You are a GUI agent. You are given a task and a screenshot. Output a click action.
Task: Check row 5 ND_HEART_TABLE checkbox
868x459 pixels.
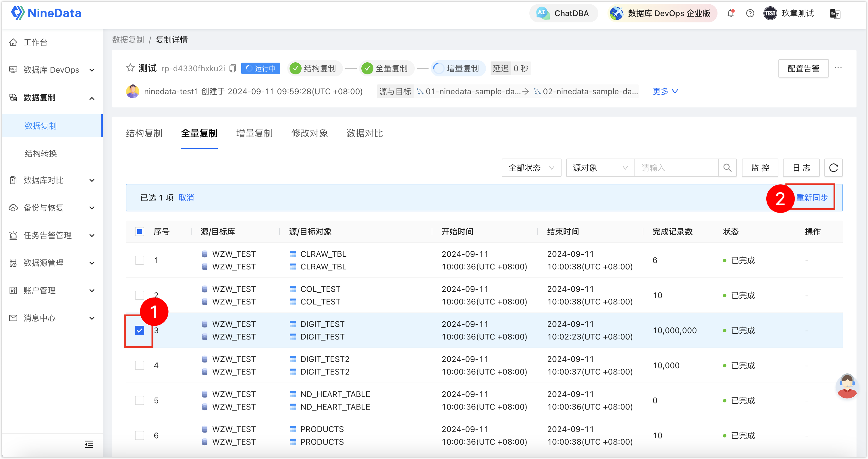pos(140,400)
